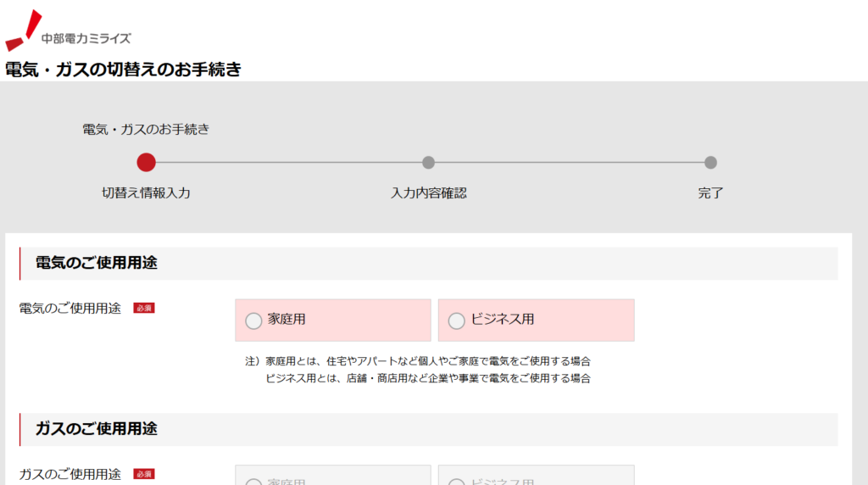Click the ガスのご使用用途 section heading

(97, 428)
